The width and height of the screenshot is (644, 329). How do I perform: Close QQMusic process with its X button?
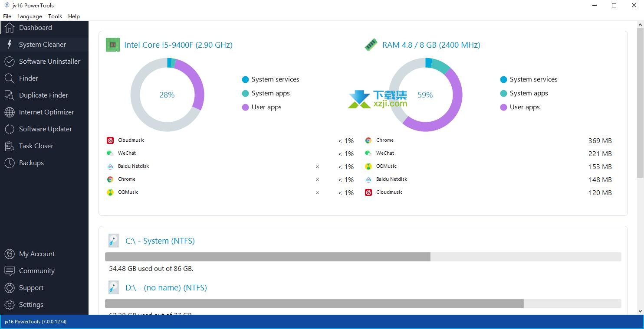(x=317, y=193)
